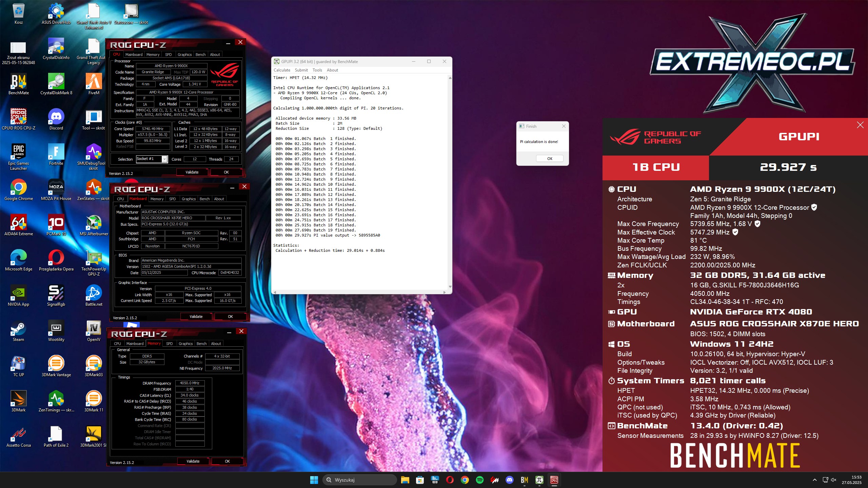
Task: Open MSI Afterburner shortcut
Action: click(94, 225)
